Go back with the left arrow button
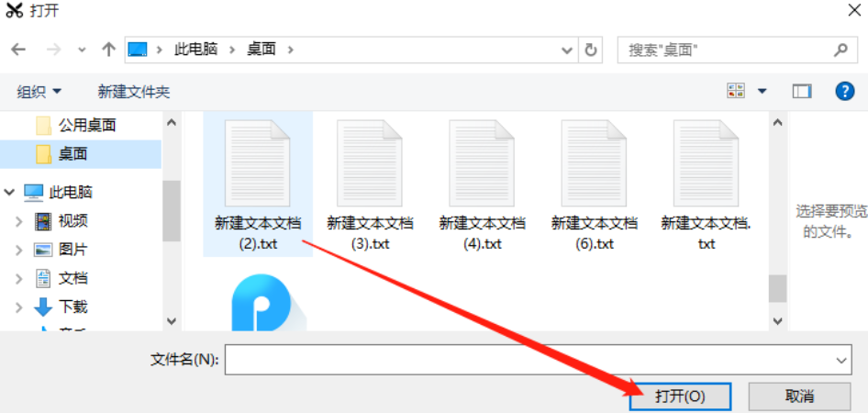This screenshot has height=413, width=868. (x=18, y=50)
